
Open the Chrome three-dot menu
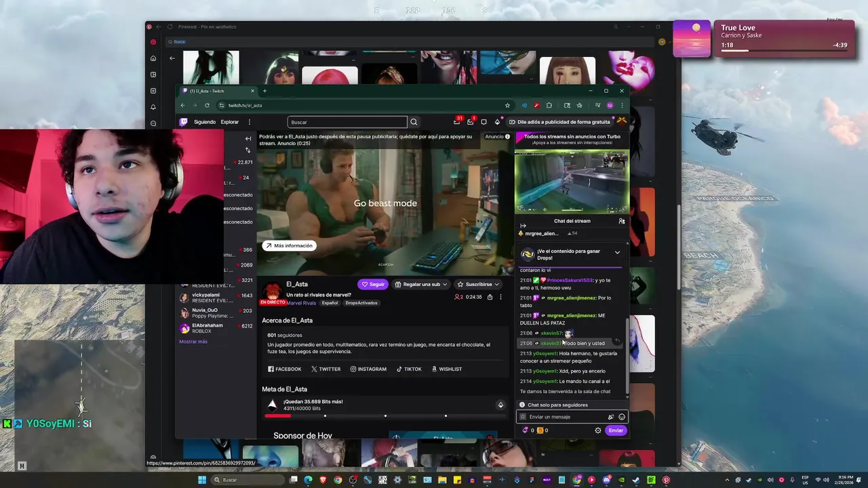[x=622, y=105]
